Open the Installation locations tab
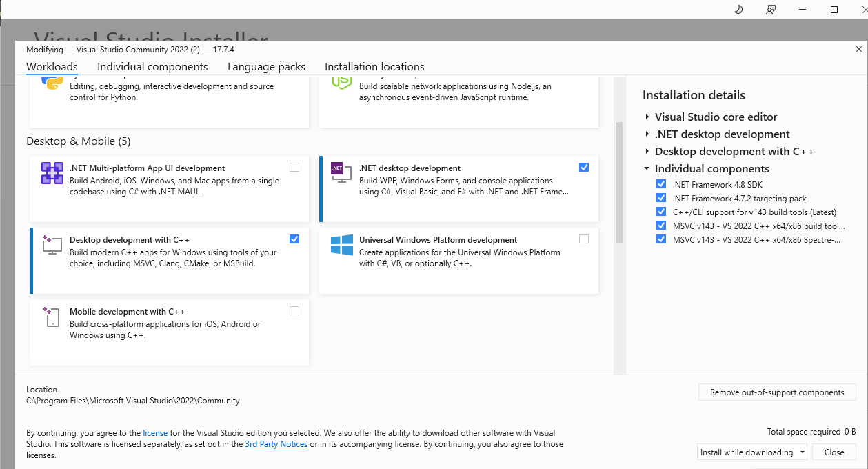This screenshot has width=868, height=469. [374, 66]
